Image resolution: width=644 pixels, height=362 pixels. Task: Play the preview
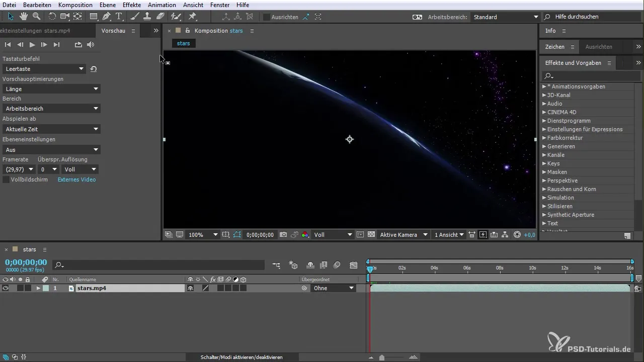[x=32, y=45]
